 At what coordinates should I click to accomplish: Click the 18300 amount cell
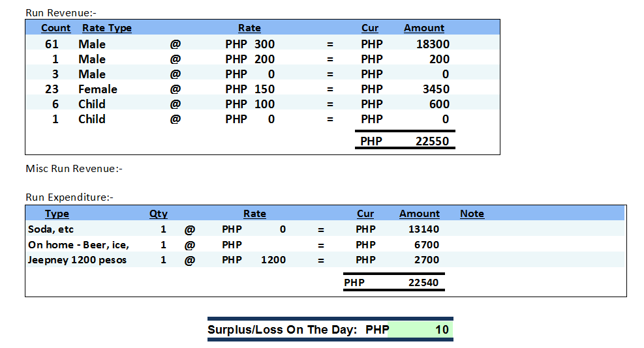(433, 44)
